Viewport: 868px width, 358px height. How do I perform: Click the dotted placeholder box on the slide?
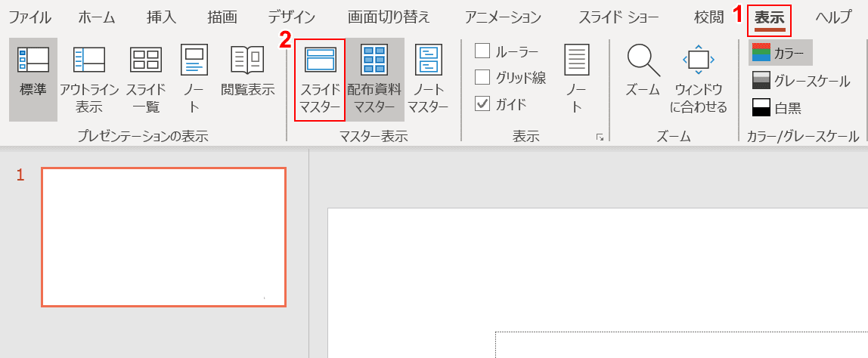(x=681, y=344)
